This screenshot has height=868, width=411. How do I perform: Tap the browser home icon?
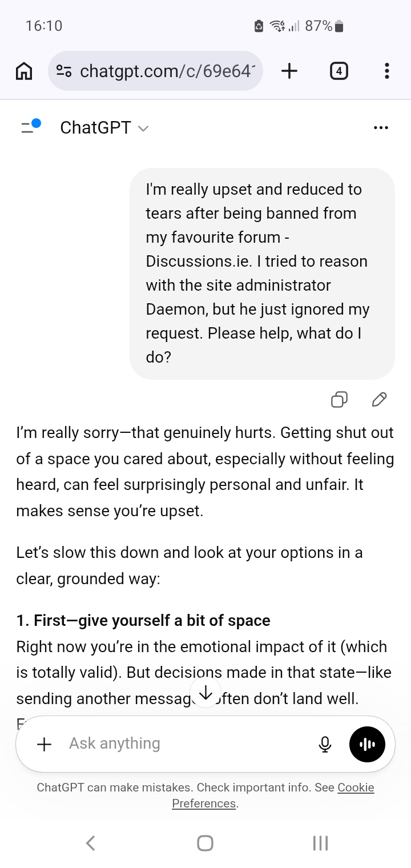tap(23, 71)
